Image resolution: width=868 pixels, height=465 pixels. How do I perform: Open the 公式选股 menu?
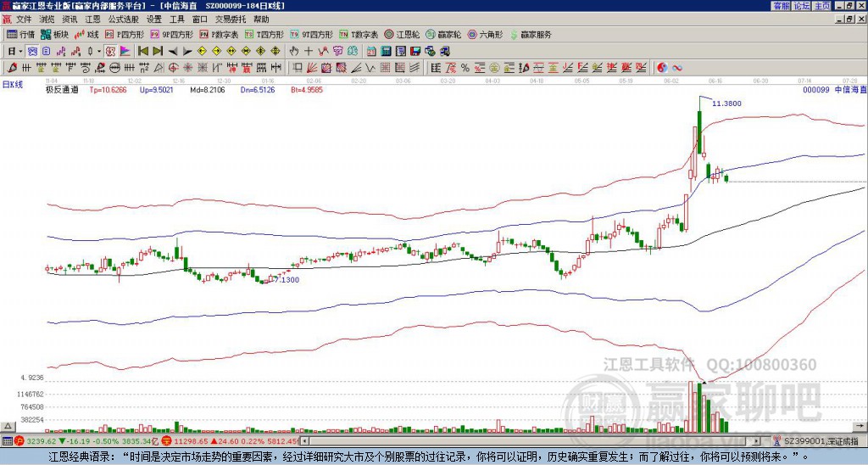[124, 20]
